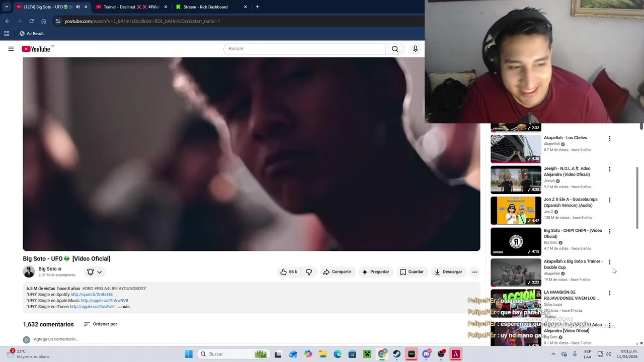This screenshot has width=644, height=362.
Task: Open a new browser tab with the plus
Action: tap(257, 7)
